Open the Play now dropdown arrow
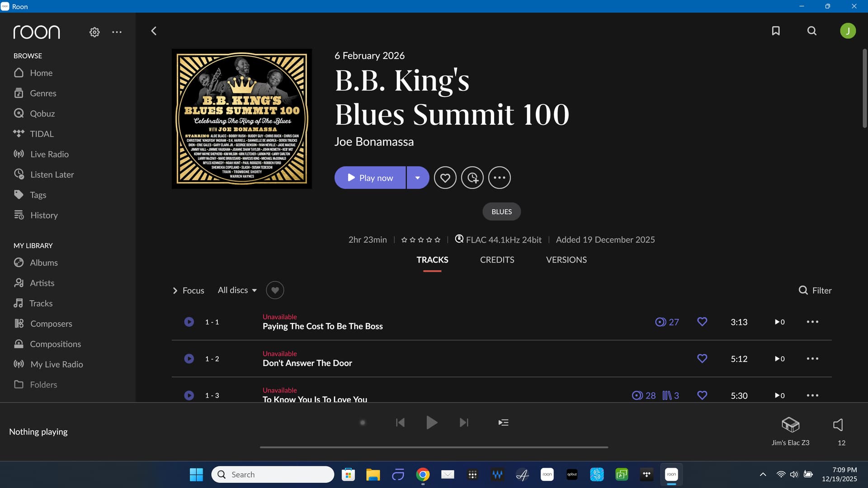 [418, 178]
